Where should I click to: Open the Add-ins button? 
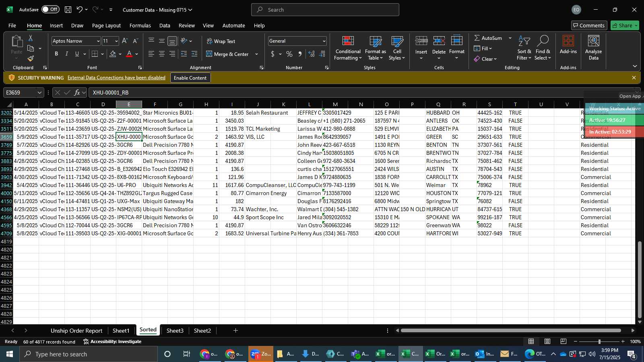pyautogui.click(x=568, y=45)
